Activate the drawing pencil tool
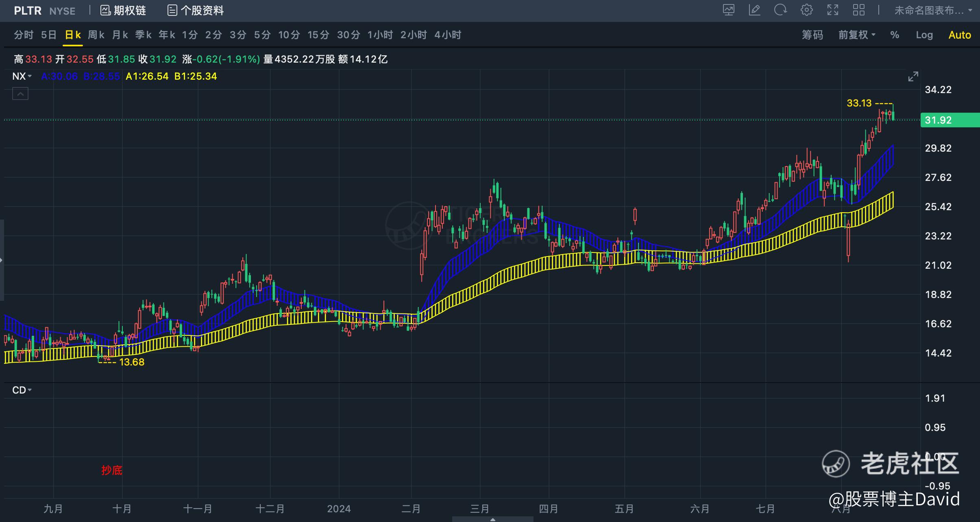The height and width of the screenshot is (522, 980). click(754, 10)
